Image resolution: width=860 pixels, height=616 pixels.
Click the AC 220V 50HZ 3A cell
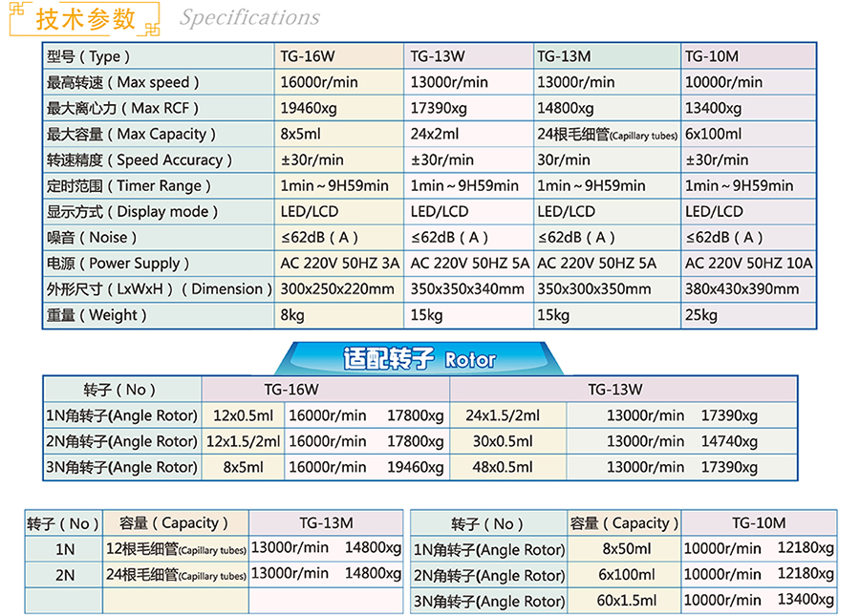coord(341,263)
